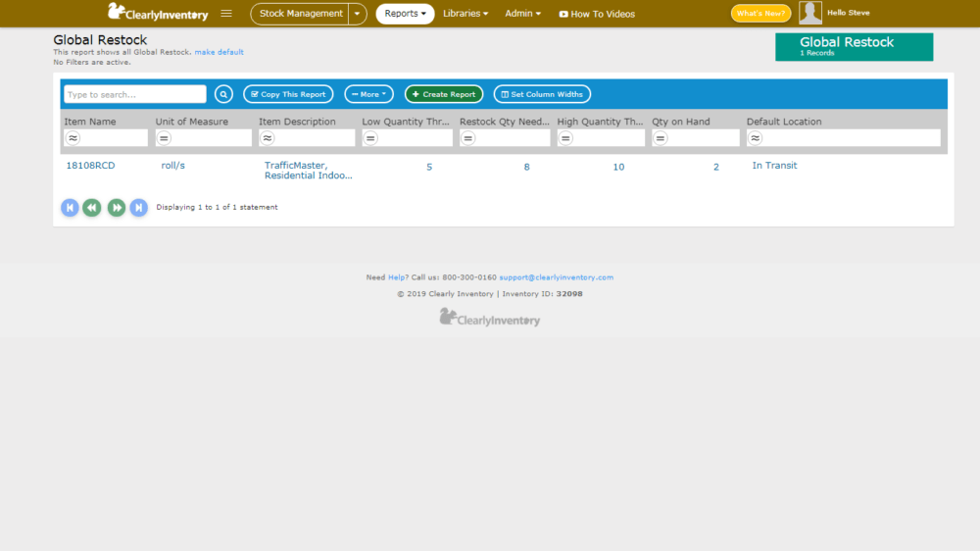This screenshot has width=980, height=551.
Task: Open the Reports menu
Action: pos(405,14)
